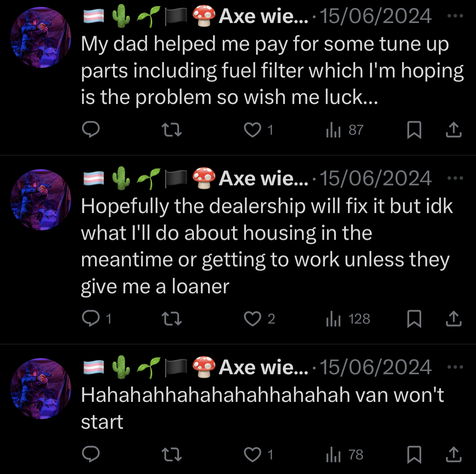View analytics showing 87 views
The height and width of the screenshot is (474, 476).
click(344, 130)
